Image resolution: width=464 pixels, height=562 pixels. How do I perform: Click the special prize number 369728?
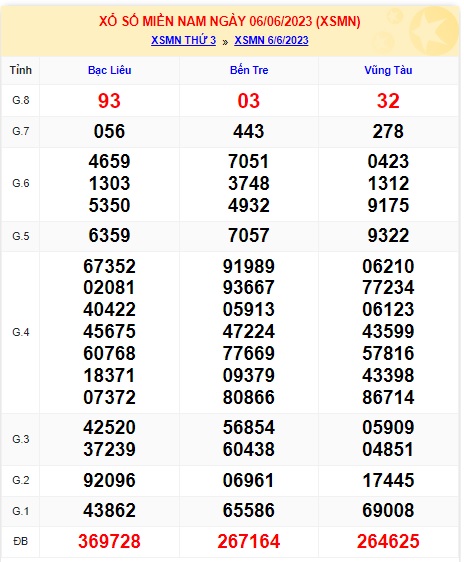pyautogui.click(x=109, y=542)
